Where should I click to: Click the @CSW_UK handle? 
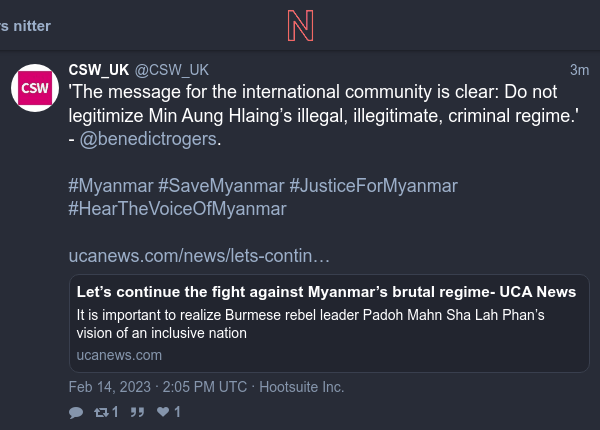coord(172,69)
